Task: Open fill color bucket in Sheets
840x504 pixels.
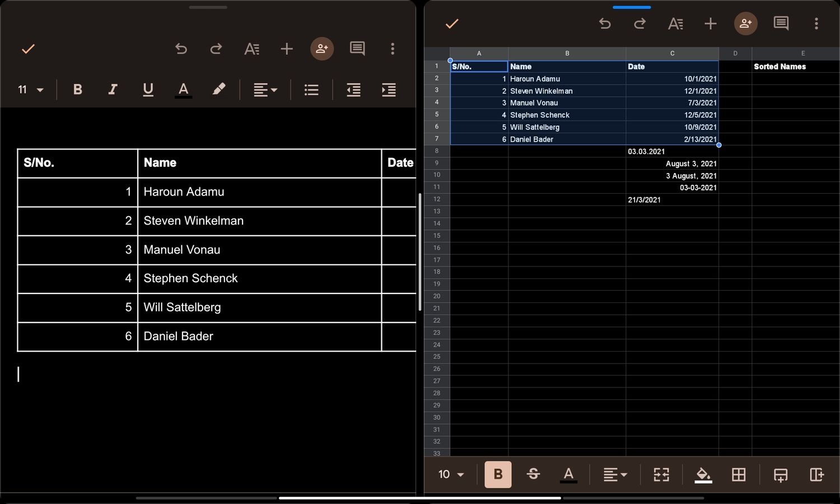Action: coord(703,475)
